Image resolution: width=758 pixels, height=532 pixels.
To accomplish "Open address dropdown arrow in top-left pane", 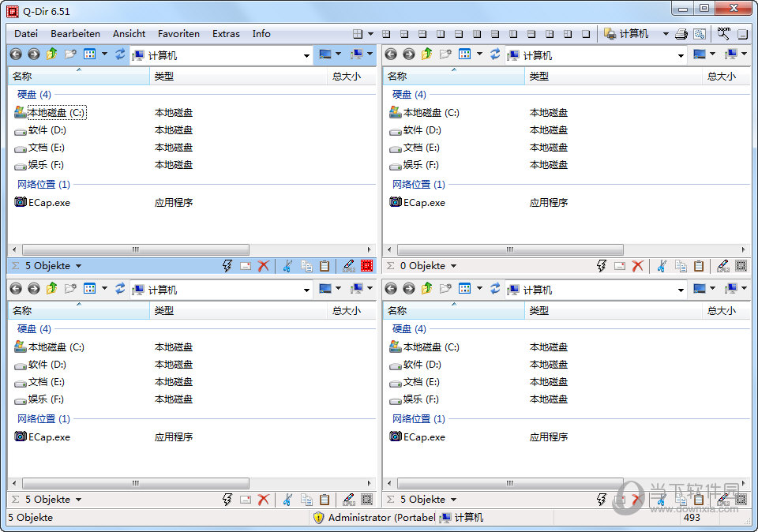I will [306, 55].
